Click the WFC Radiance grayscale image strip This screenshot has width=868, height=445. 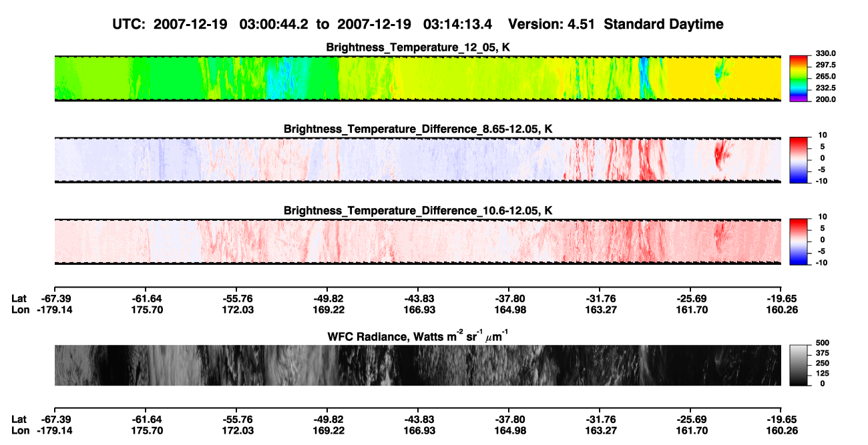click(x=418, y=365)
